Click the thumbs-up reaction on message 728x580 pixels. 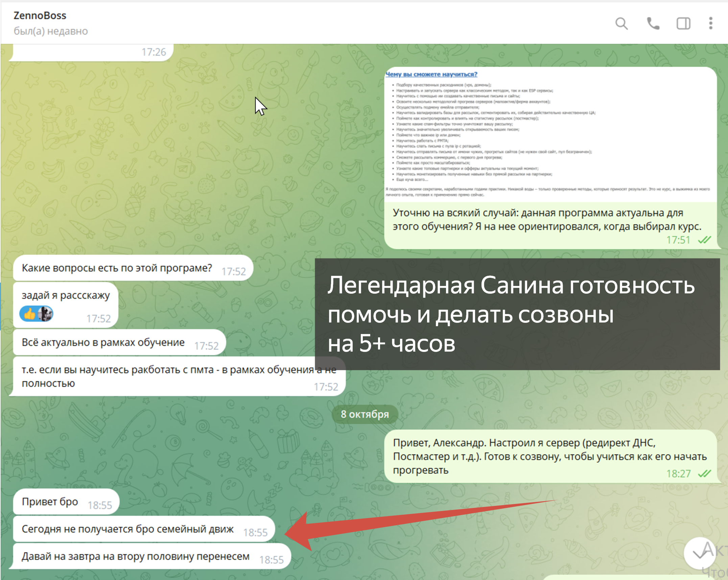pyautogui.click(x=30, y=314)
